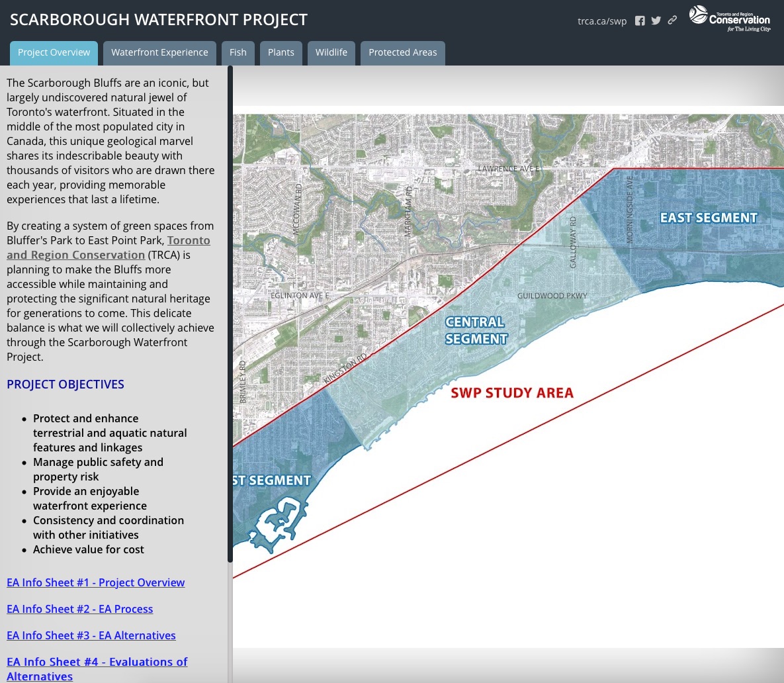This screenshot has width=784, height=683.
Task: Open EA Info Sheet #3 EA Alternatives
Action: pyautogui.click(x=91, y=635)
